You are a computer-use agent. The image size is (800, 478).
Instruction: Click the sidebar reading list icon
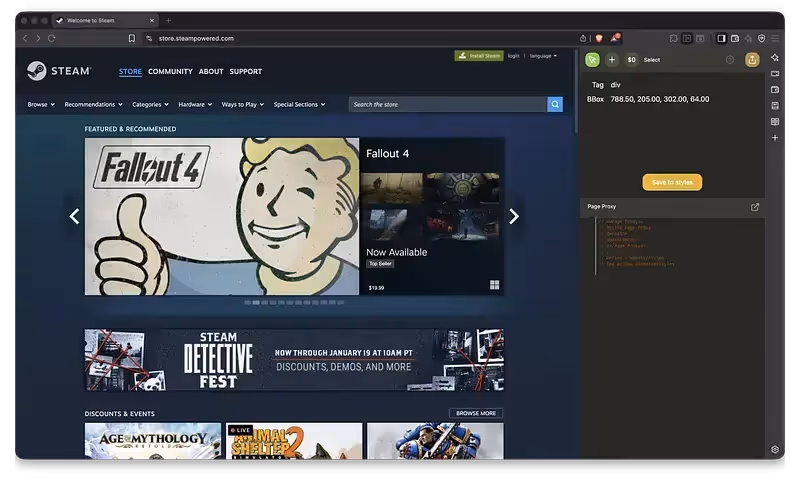tap(775, 121)
